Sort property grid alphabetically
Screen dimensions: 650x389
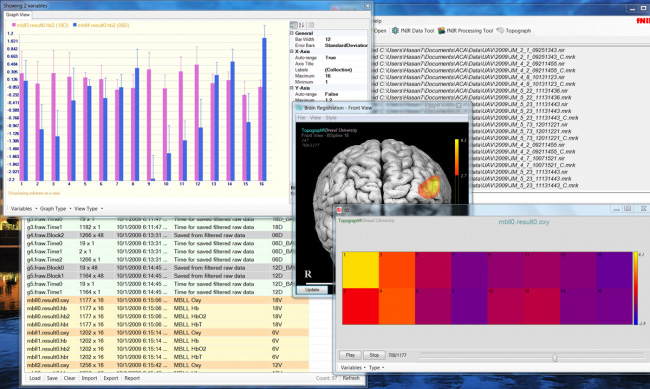pos(301,25)
